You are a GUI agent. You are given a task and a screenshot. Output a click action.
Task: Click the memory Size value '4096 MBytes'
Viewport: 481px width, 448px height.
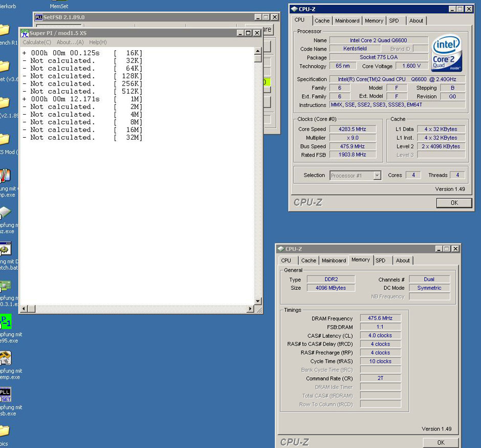pos(331,288)
